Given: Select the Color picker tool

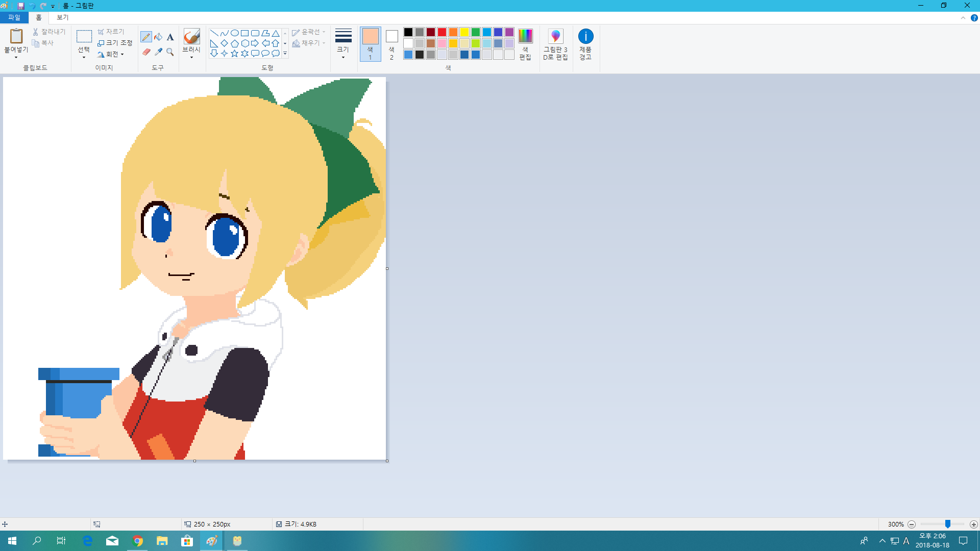Looking at the screenshot, I should coord(158,52).
